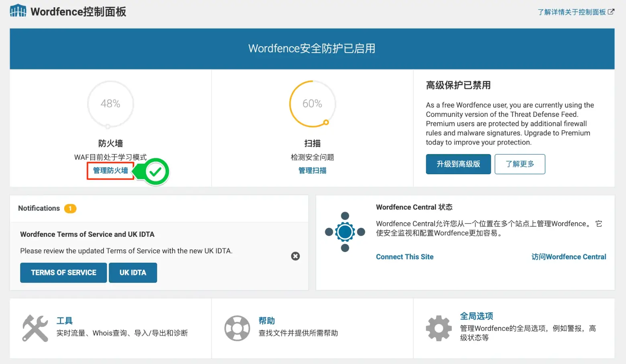The width and height of the screenshot is (626, 364).
Task: Click Connect This Site
Action: (404, 256)
